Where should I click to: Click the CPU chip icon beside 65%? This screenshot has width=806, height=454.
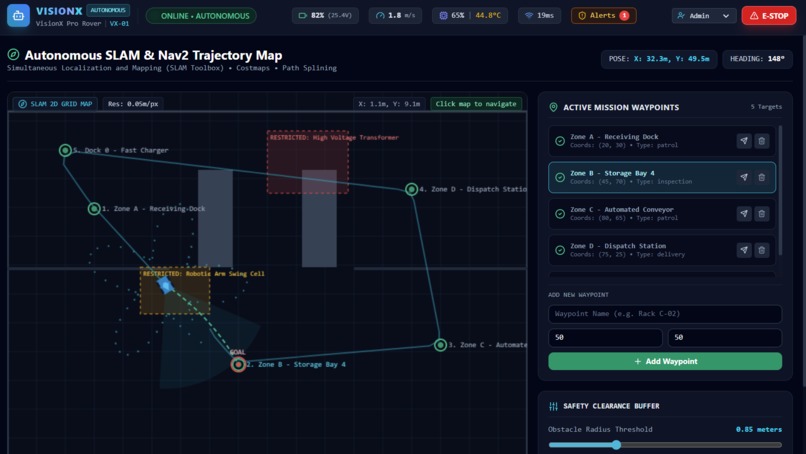click(x=443, y=15)
